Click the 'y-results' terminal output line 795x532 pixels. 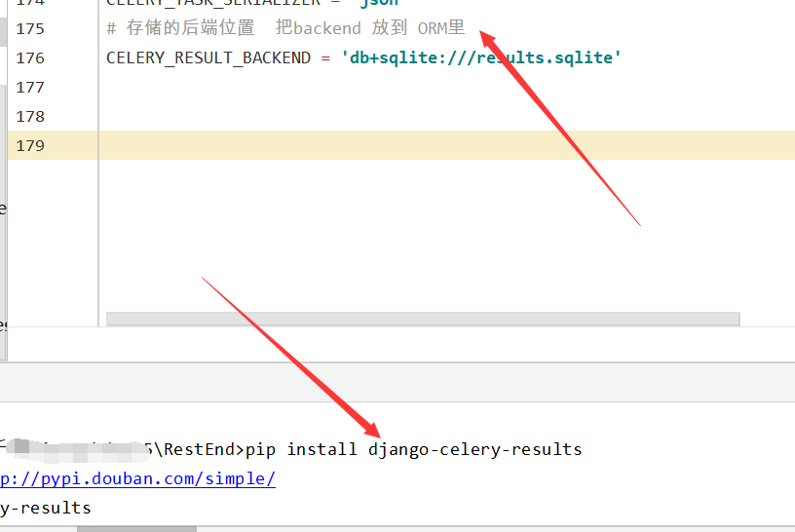pos(46,509)
